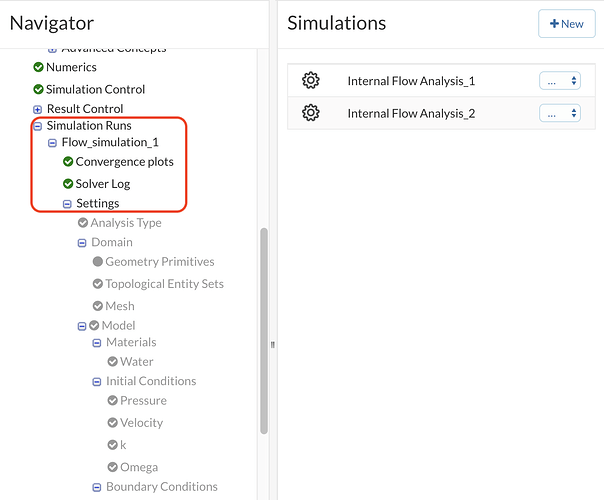Image resolution: width=604 pixels, height=500 pixels.
Task: Click the gray check beside Omega
Action: point(112,467)
